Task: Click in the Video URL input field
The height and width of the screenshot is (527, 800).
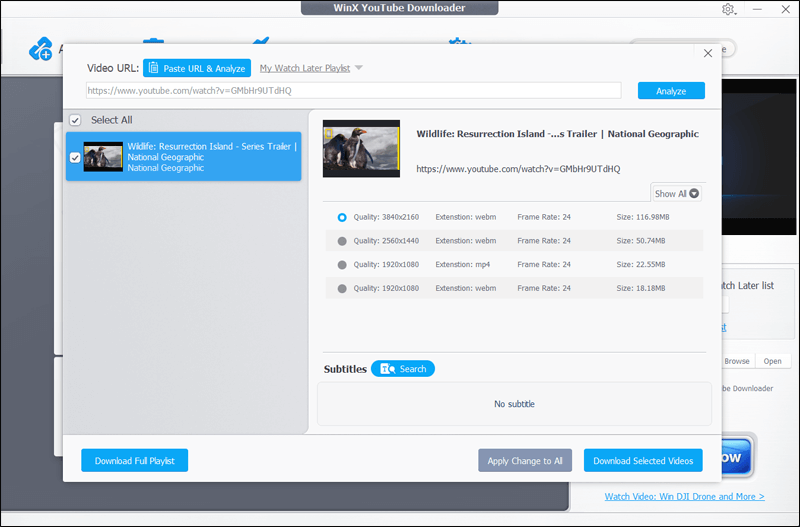Action: [x=354, y=90]
